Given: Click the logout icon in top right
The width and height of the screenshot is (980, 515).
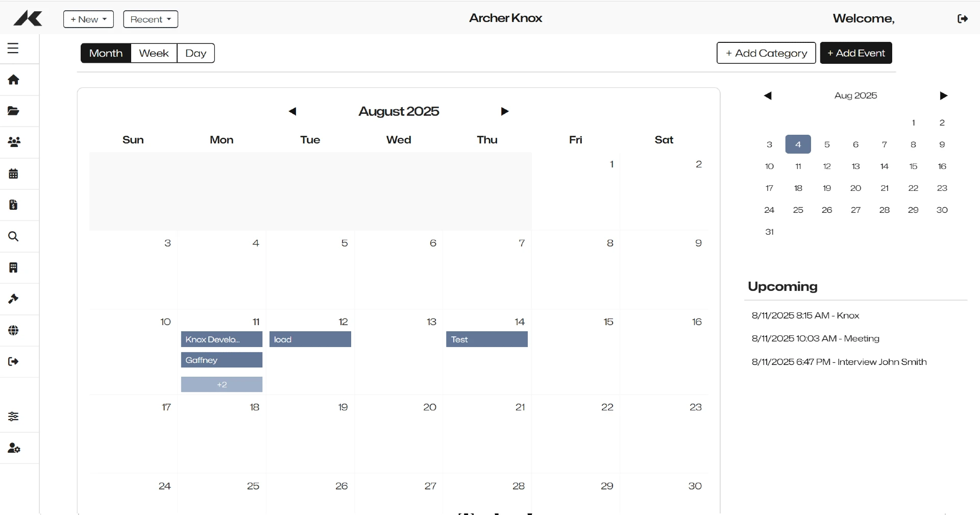Looking at the screenshot, I should 963,19.
